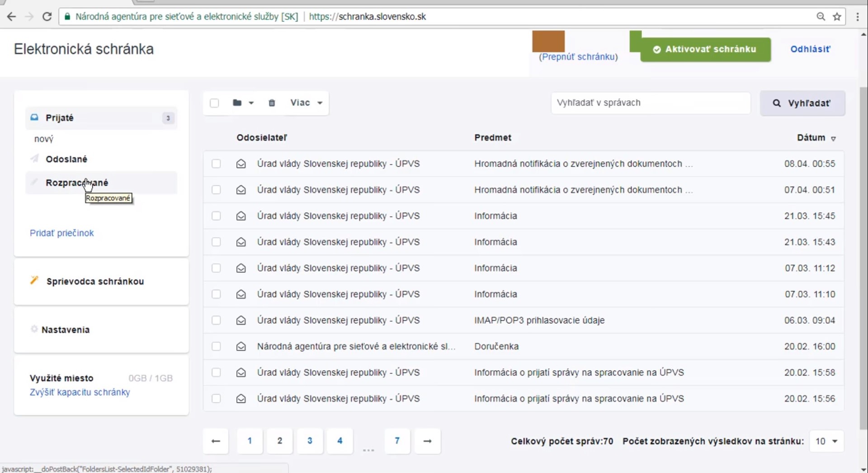
Task: Open the Rozpracované folder
Action: (x=101, y=183)
